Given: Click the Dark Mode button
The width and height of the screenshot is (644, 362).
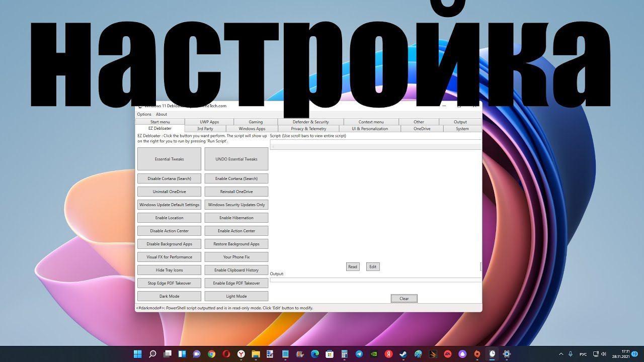Looking at the screenshot, I should click(x=169, y=296).
